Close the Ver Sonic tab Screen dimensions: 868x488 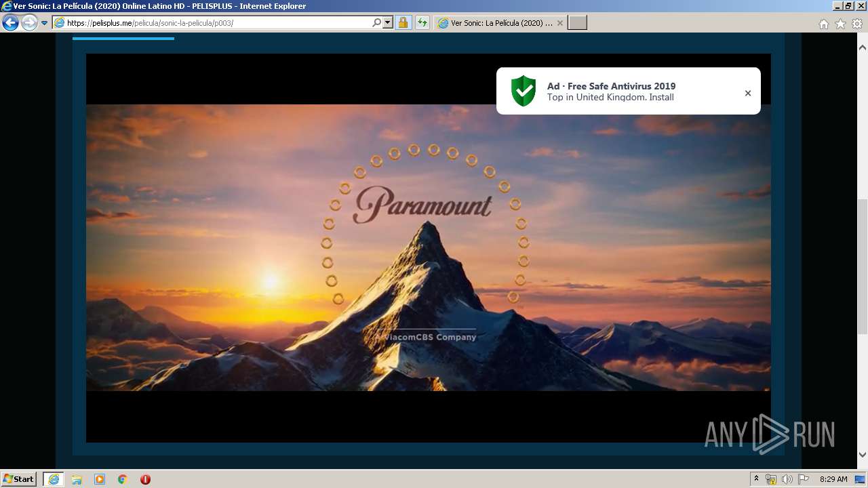click(559, 23)
